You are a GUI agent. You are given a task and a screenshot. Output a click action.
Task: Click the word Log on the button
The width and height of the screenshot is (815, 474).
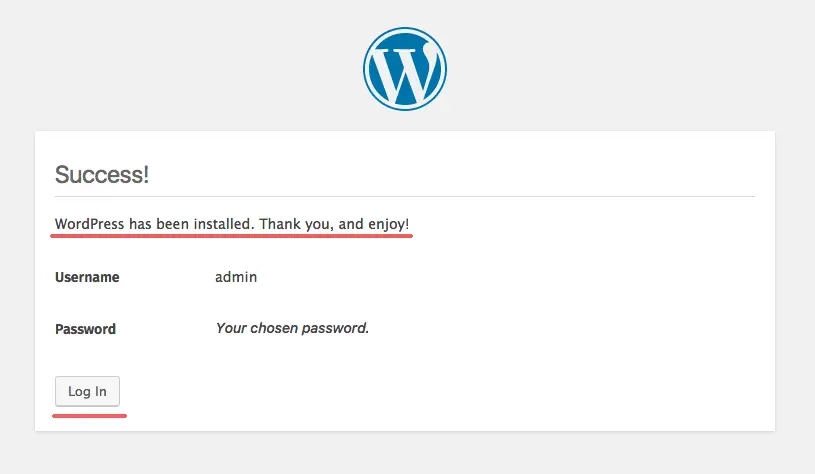(x=80, y=391)
